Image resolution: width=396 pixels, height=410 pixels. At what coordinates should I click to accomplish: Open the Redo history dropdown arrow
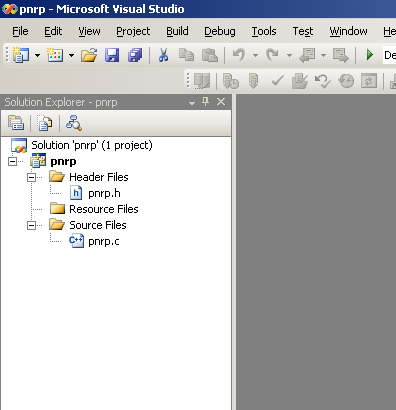(x=289, y=55)
